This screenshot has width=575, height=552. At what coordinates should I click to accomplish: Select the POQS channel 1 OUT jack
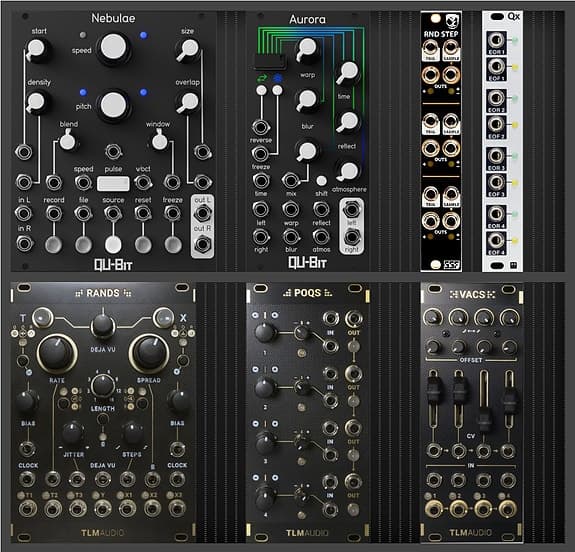coord(354,318)
